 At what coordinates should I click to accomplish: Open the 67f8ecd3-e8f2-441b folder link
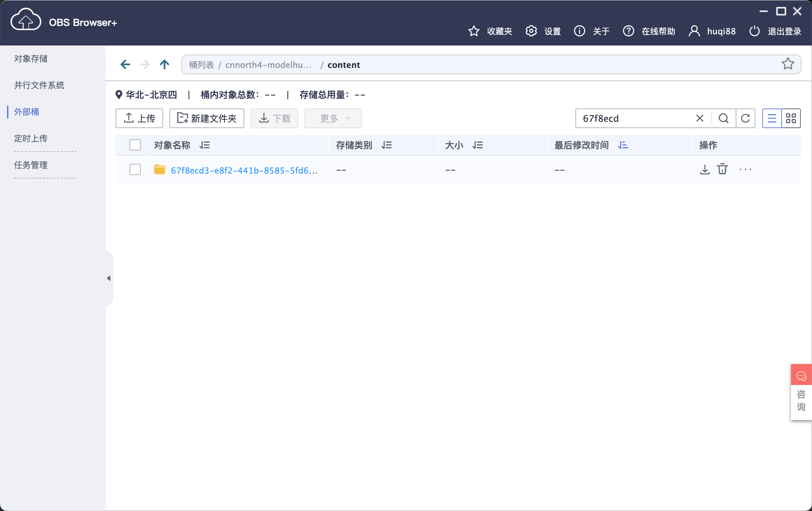244,170
